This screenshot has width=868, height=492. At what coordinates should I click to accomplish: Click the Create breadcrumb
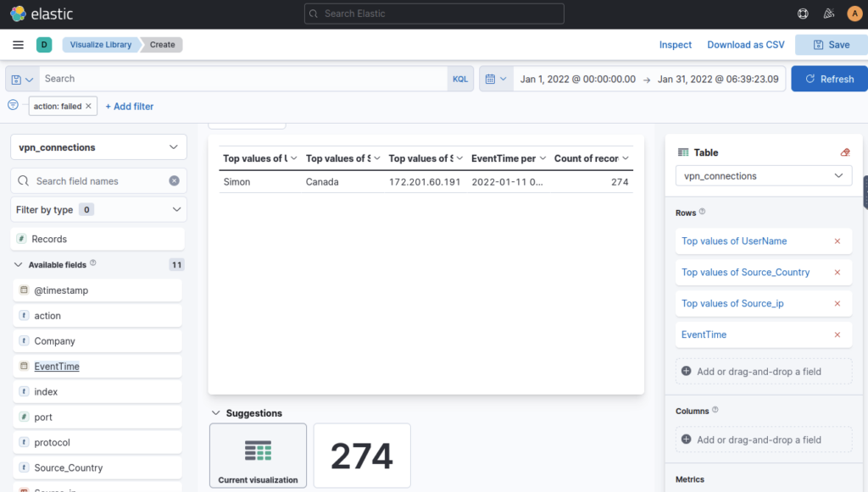click(162, 45)
